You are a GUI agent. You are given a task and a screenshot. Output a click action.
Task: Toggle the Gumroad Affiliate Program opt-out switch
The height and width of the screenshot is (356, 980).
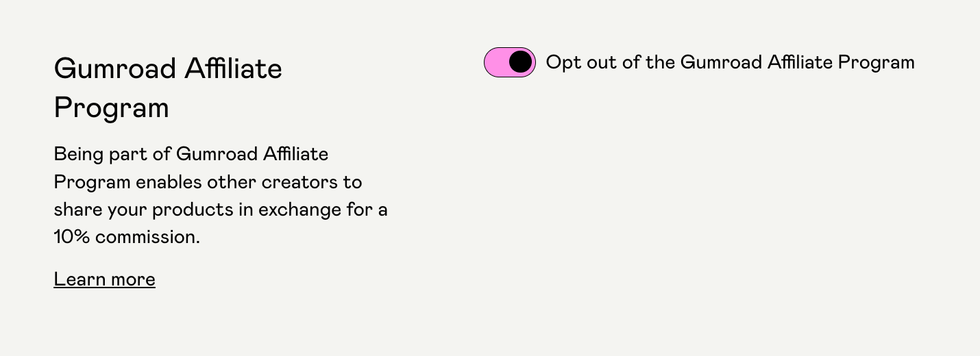click(x=510, y=62)
